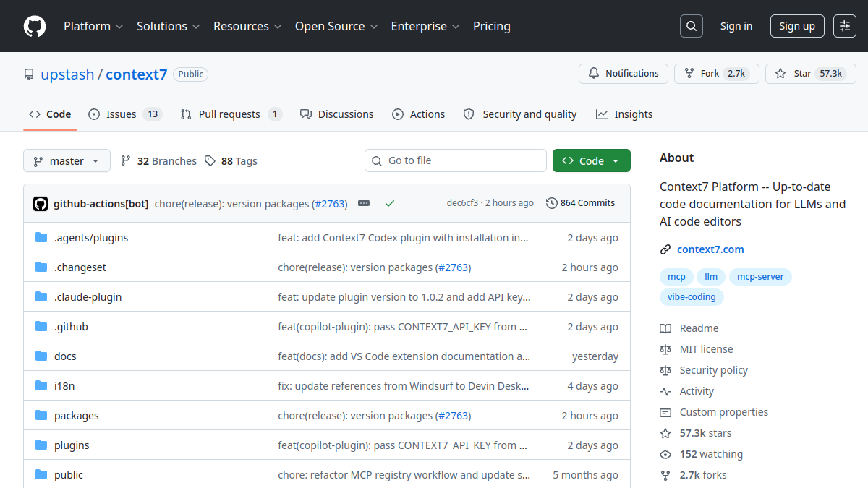Click the MIT license scale icon
The width and height of the screenshot is (868, 488).
pos(665,349)
